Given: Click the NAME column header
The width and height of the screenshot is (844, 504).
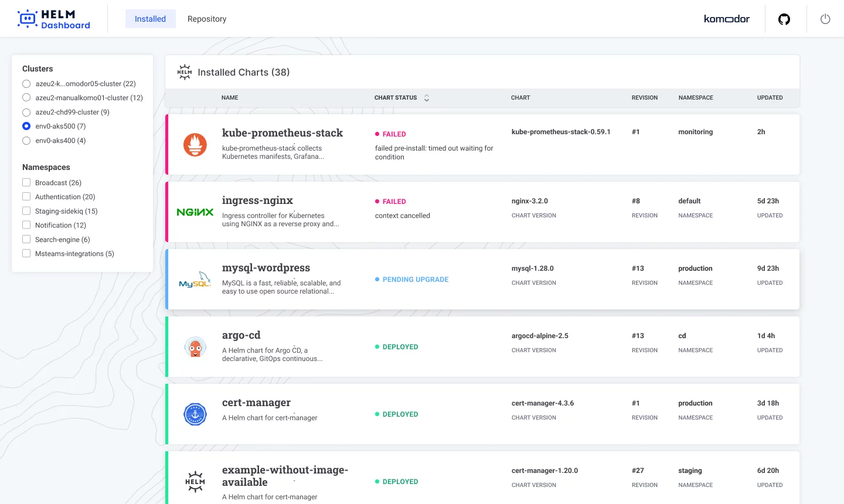Looking at the screenshot, I should click(x=230, y=98).
